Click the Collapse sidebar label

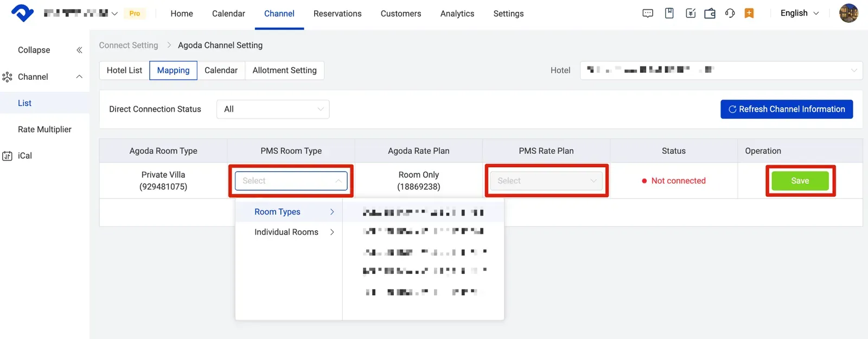point(34,50)
